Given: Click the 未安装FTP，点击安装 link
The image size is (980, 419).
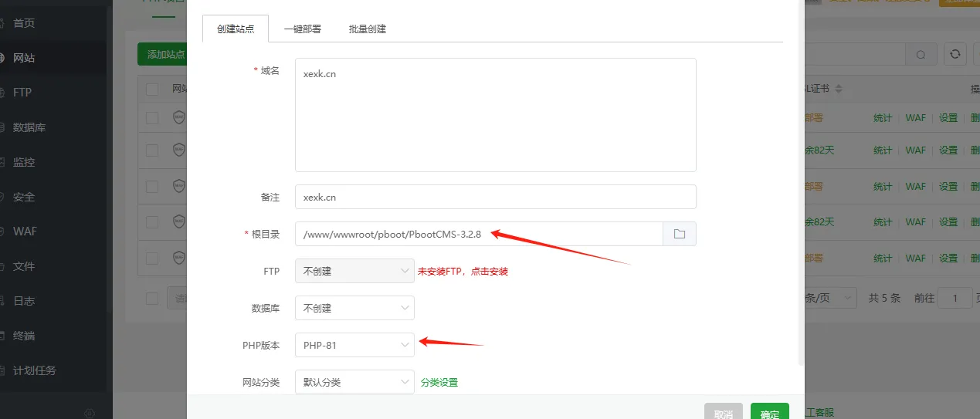Looking at the screenshot, I should coord(463,272).
